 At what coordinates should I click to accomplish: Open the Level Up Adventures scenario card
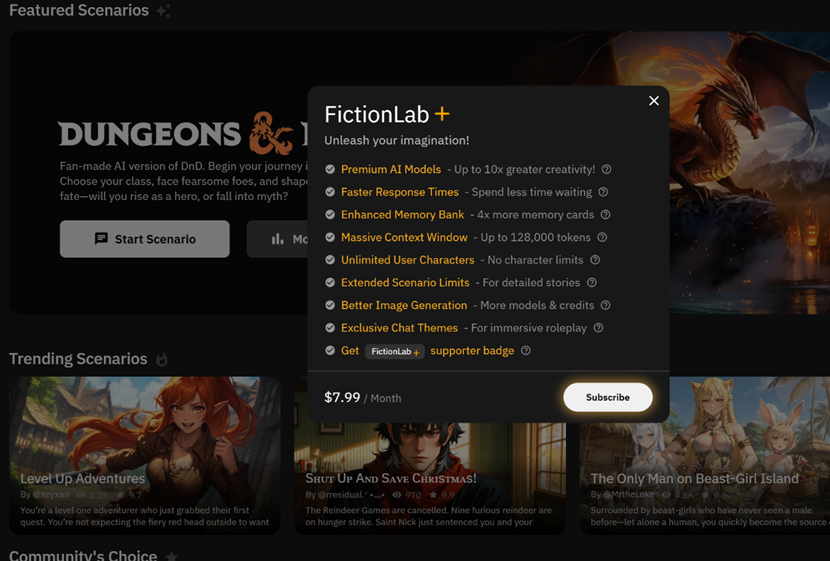point(145,455)
